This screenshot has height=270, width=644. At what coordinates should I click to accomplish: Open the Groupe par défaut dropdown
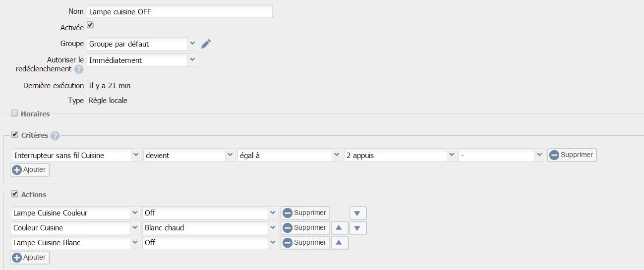(x=142, y=44)
